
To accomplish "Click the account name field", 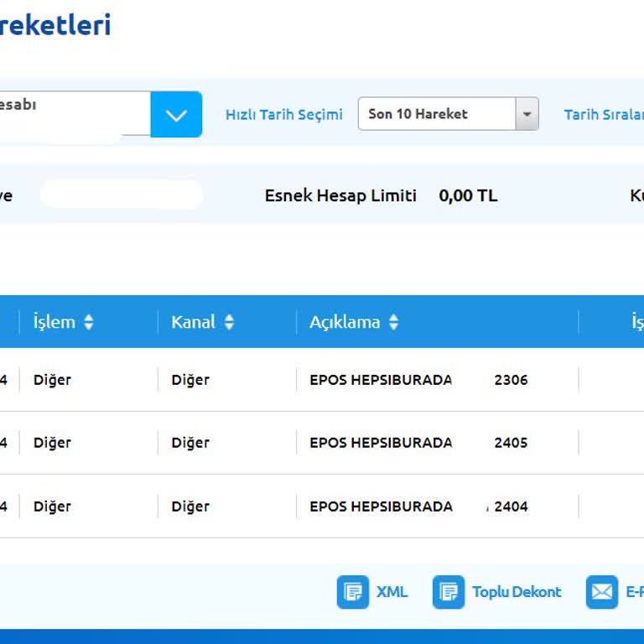I will (x=75, y=114).
